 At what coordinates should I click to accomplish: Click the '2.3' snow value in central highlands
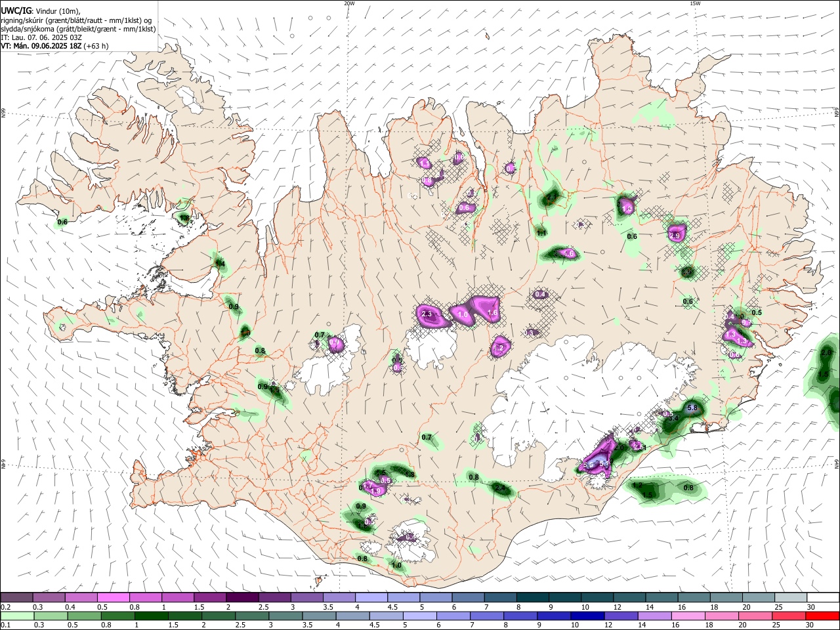(427, 314)
